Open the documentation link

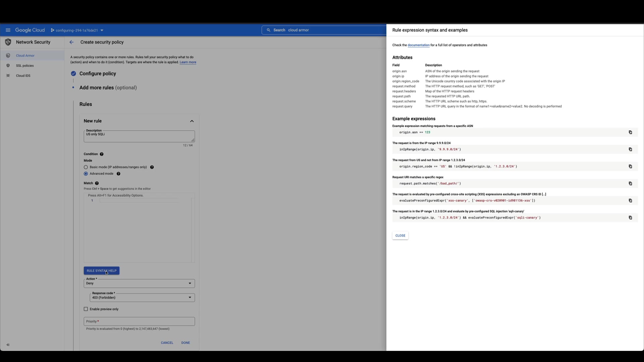418,45
